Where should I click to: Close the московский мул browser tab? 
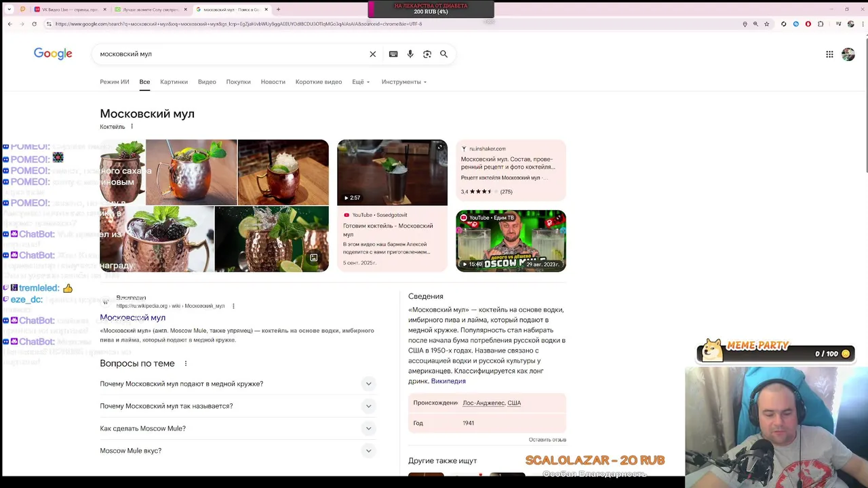(x=267, y=9)
